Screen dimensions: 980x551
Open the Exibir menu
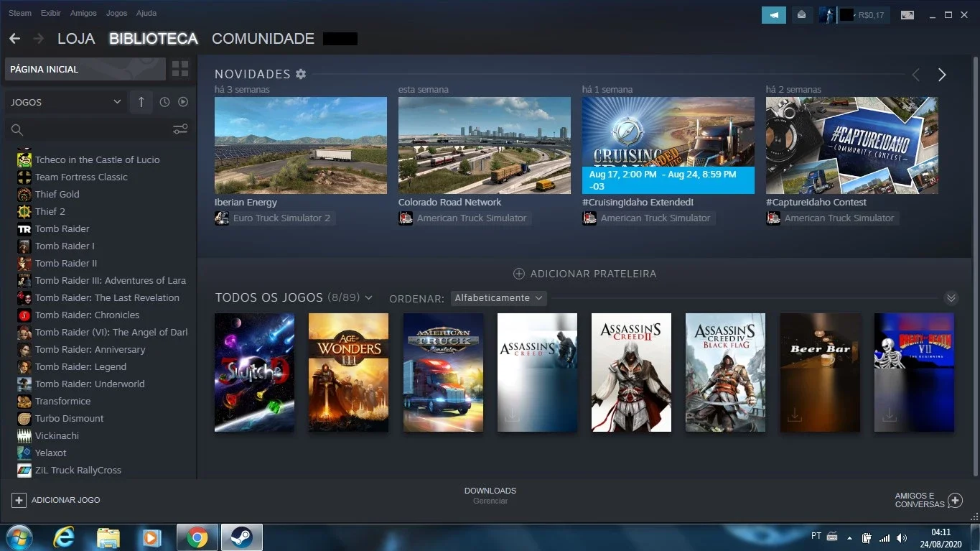coord(50,13)
